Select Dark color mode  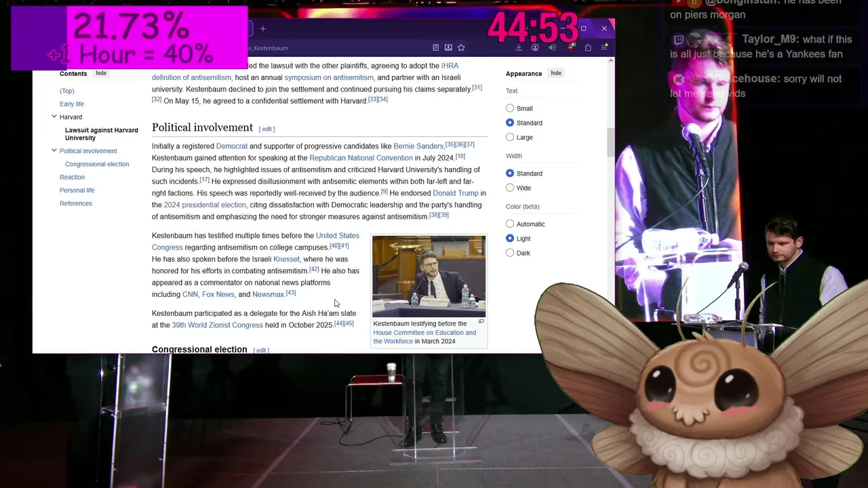tap(510, 253)
